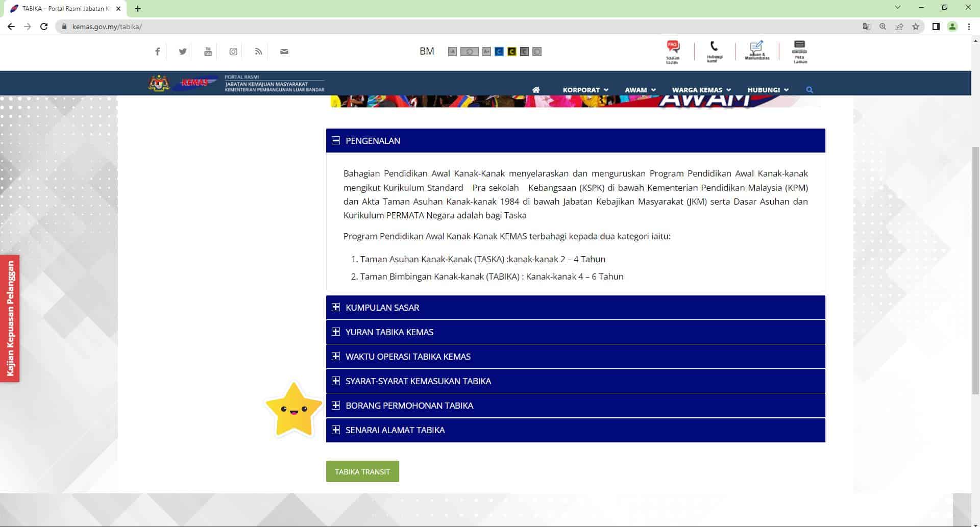Reload the page

44,27
